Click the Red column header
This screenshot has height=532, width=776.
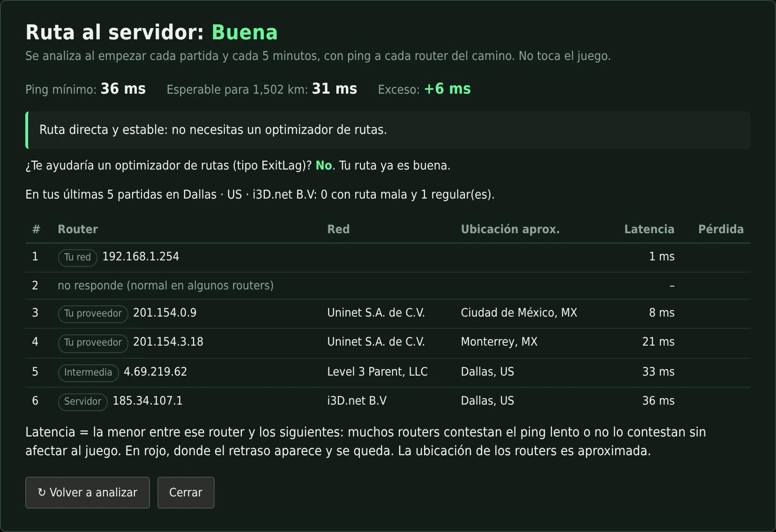point(338,229)
